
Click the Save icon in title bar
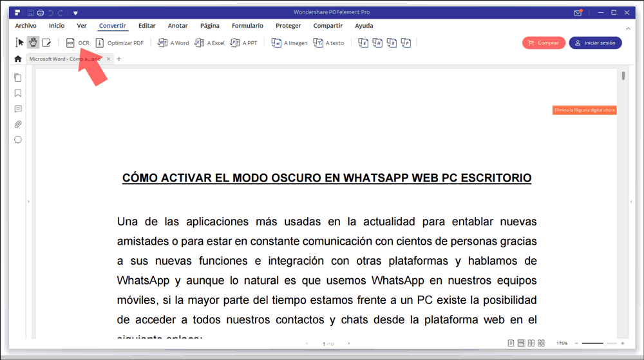30,13
